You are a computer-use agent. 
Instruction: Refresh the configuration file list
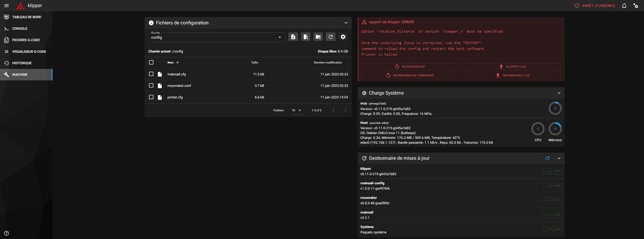tap(330, 37)
